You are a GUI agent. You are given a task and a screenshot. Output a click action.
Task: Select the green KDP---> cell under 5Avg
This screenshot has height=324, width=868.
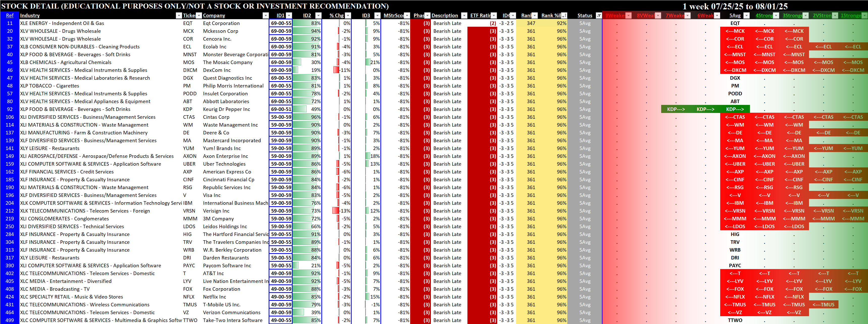point(735,109)
